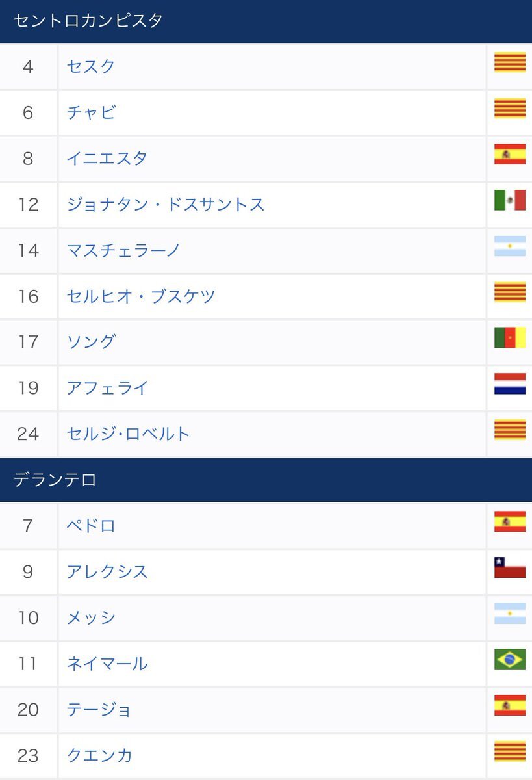Select squad number 10 cell
Viewport: 532px width, 780px height.
[x=29, y=617]
